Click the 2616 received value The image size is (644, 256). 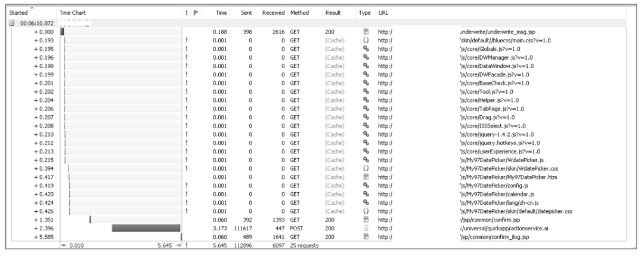278,32
